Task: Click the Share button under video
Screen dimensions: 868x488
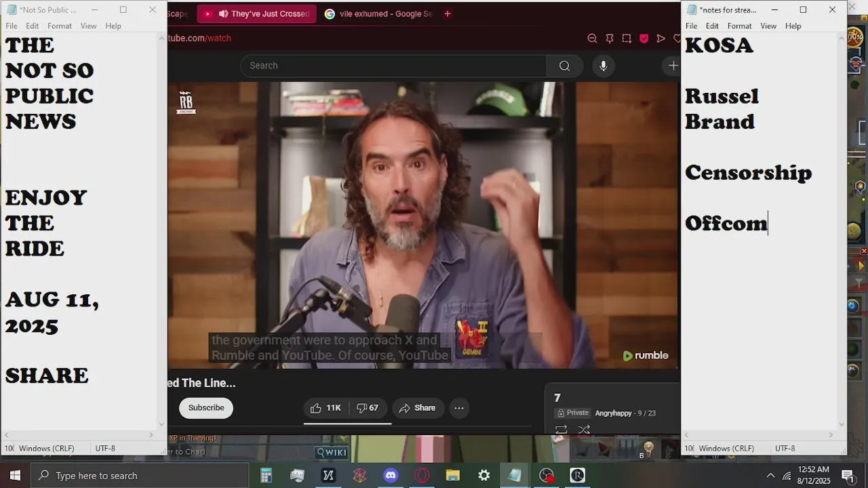Action: click(x=417, y=408)
